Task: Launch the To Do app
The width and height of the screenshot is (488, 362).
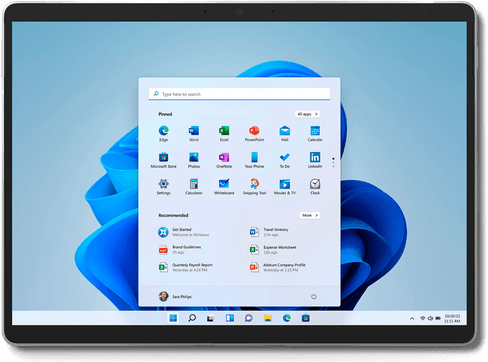Action: (x=285, y=160)
